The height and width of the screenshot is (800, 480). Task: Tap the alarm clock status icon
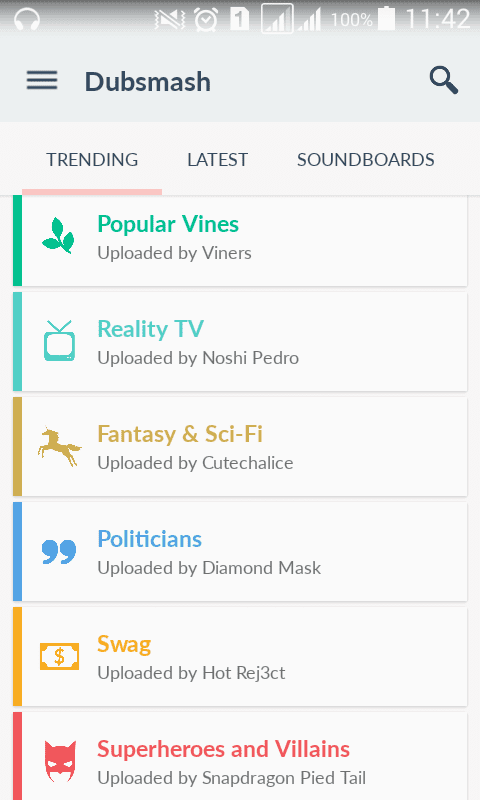pyautogui.click(x=206, y=19)
